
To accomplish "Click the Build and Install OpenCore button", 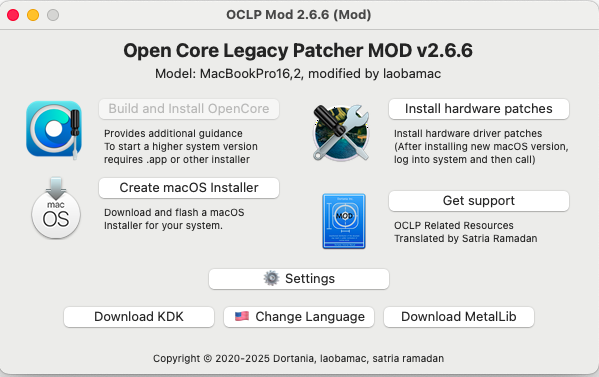I will (189, 109).
